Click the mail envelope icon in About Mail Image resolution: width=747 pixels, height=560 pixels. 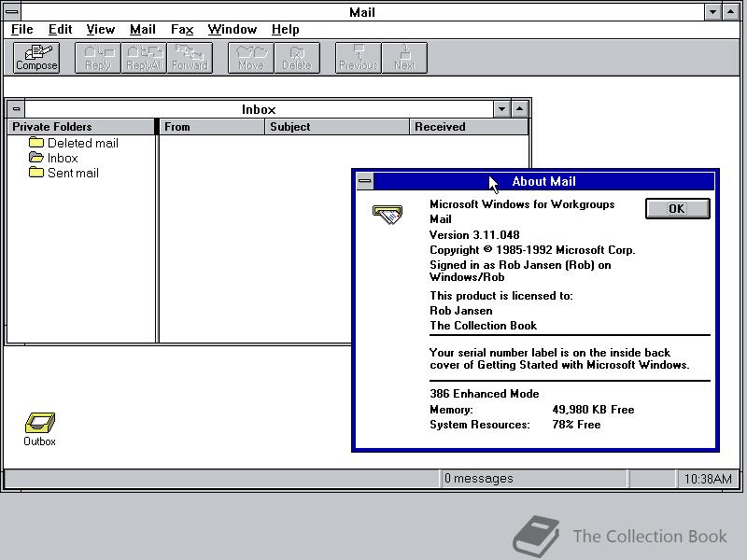coord(388,215)
